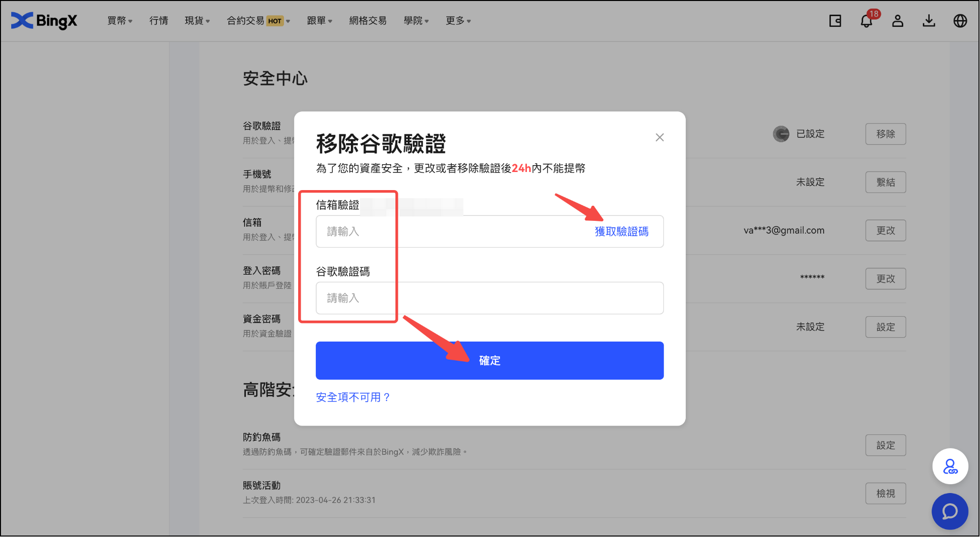The width and height of the screenshot is (980, 537).
Task: Open the 網格交易 menu item
Action: 368,21
